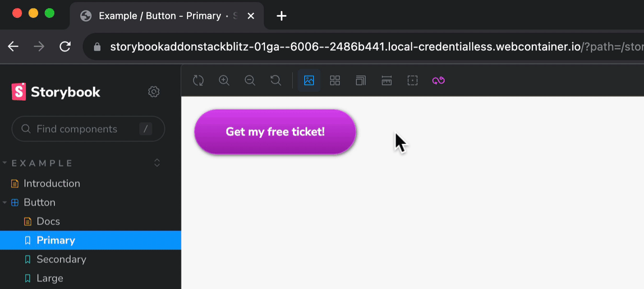
Task: Click the Get my free ticket! button
Action: [x=275, y=132]
